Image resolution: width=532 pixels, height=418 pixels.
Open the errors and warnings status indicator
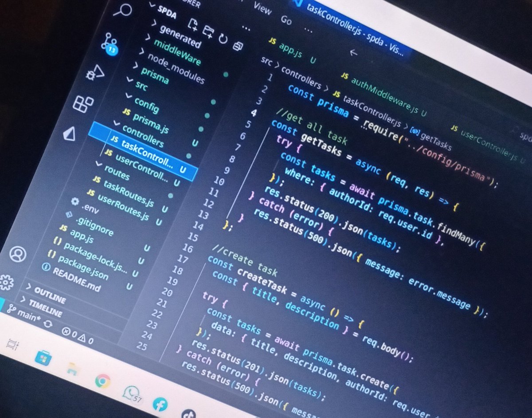[x=78, y=336]
